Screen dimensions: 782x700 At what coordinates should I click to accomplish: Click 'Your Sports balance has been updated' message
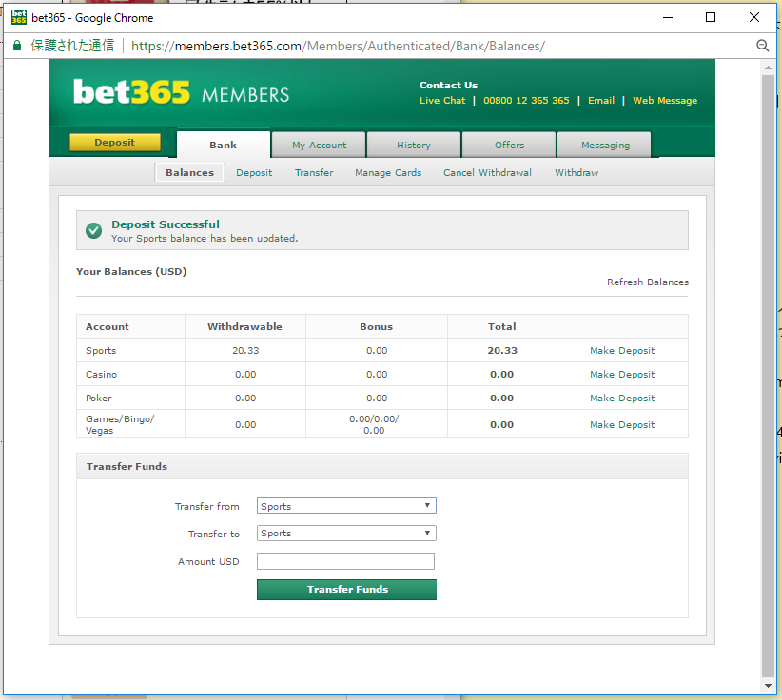coord(205,239)
